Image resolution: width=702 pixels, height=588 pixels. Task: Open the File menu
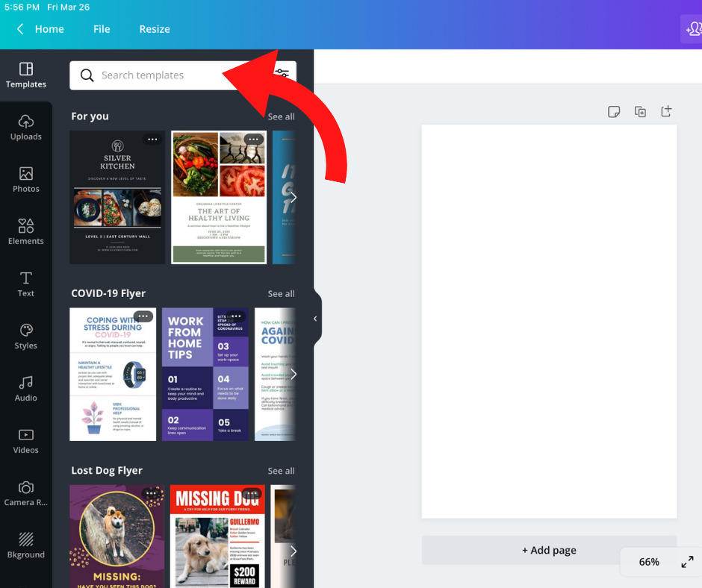[x=102, y=29]
